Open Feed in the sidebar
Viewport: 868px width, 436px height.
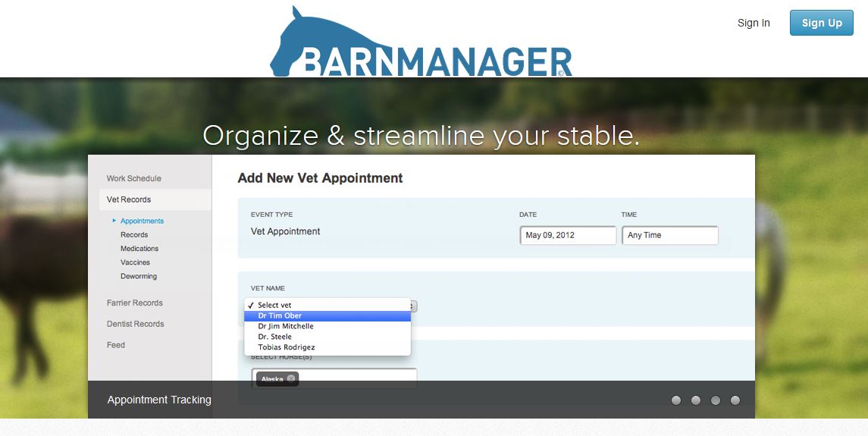pyautogui.click(x=116, y=344)
